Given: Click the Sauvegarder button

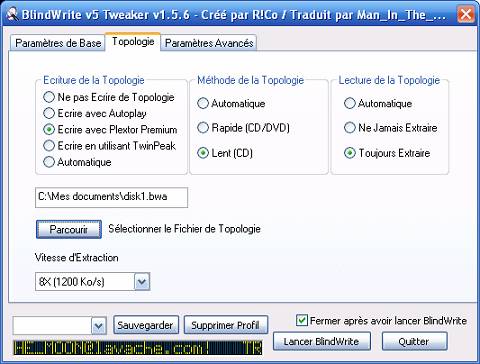Looking at the screenshot, I should (x=146, y=325).
